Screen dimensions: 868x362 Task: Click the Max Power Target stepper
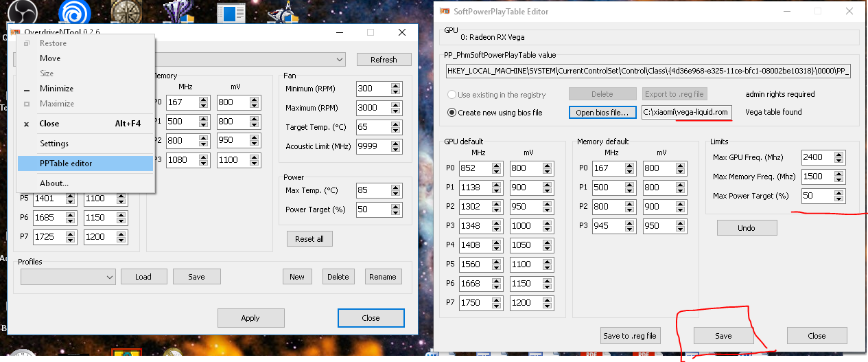click(x=840, y=196)
